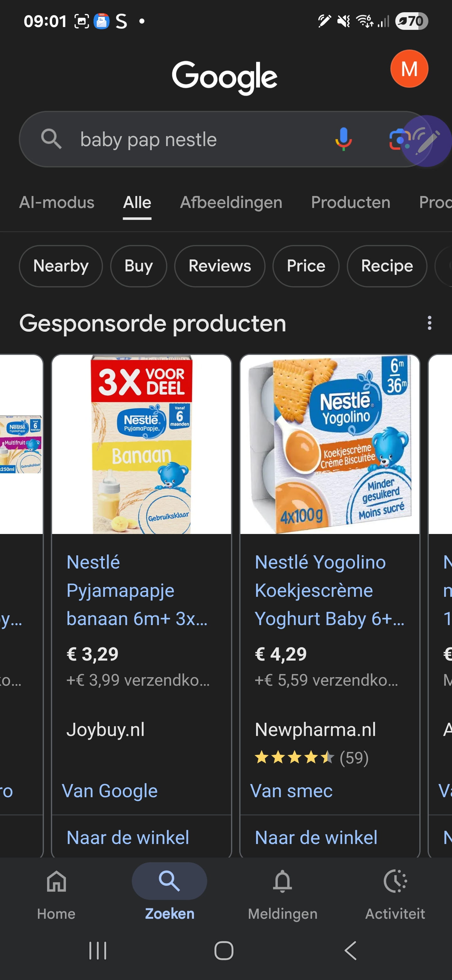Open the account avatar M
Image resolution: width=452 pixels, height=980 pixels.
409,69
